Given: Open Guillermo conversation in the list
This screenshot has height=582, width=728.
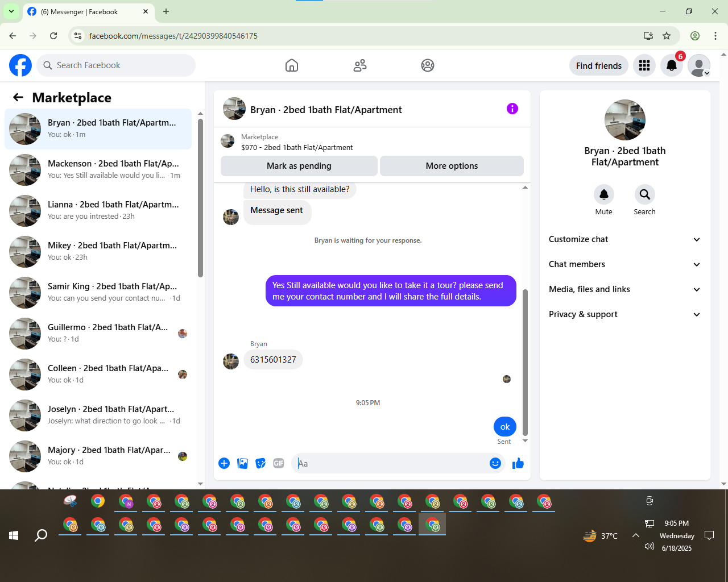Looking at the screenshot, I should [98, 334].
